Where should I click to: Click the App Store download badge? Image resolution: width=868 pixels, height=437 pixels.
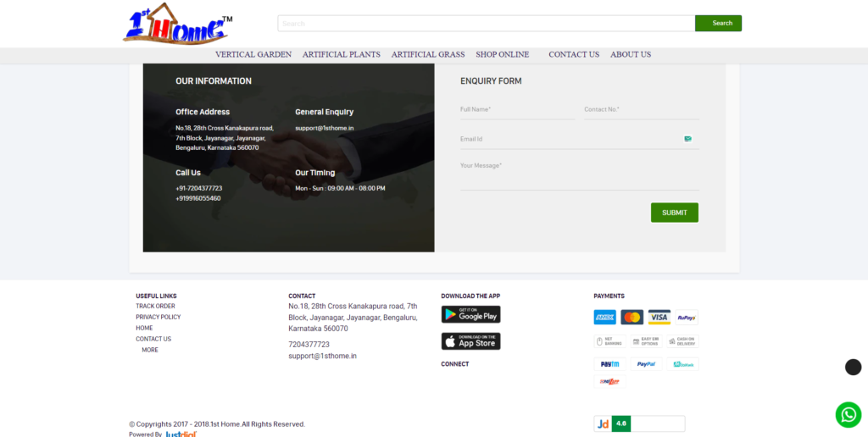[x=470, y=341]
